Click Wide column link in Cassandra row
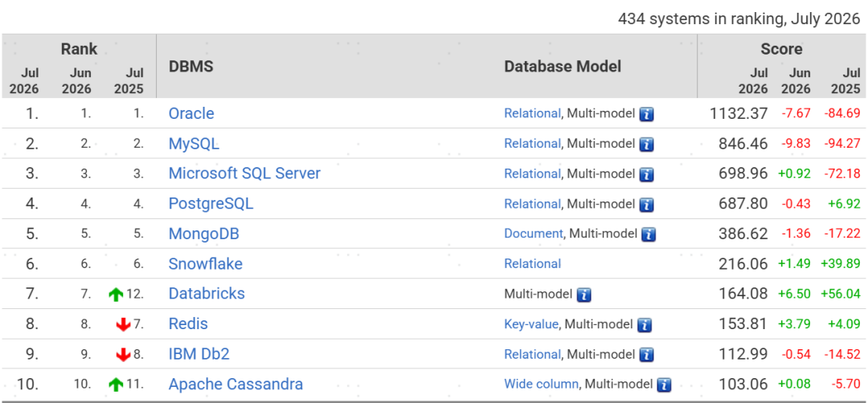This screenshot has width=868, height=403. click(542, 384)
